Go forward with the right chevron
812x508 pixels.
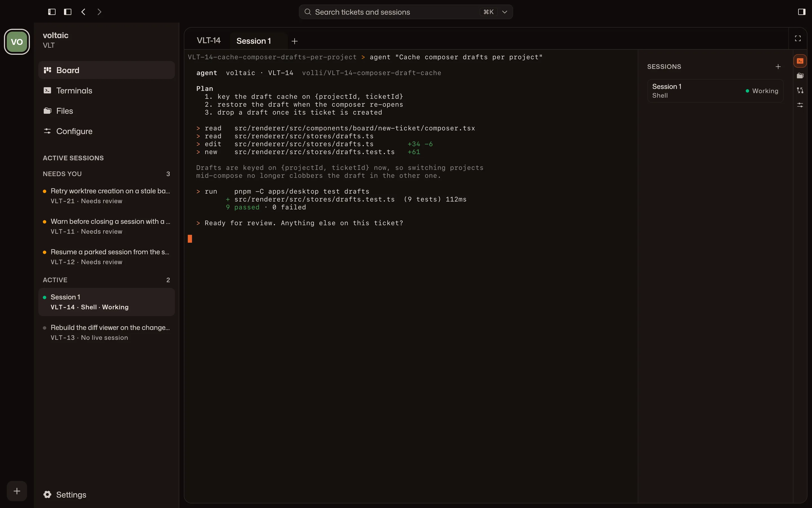99,12
